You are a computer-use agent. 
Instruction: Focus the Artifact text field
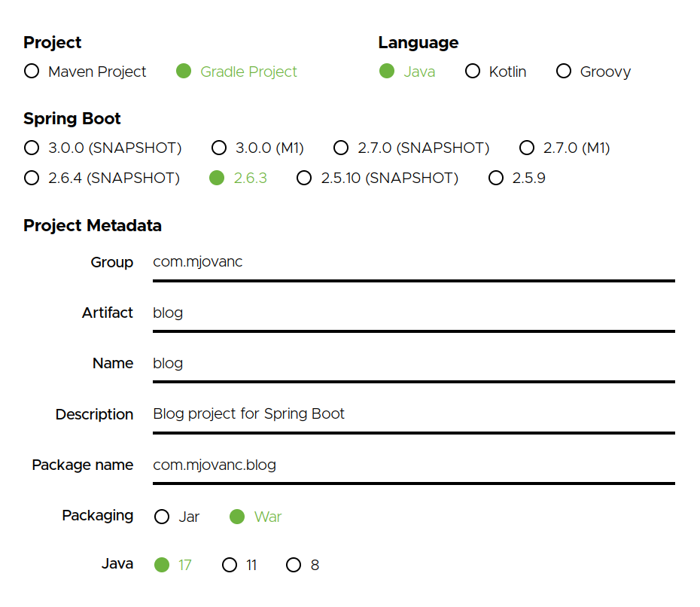412,313
